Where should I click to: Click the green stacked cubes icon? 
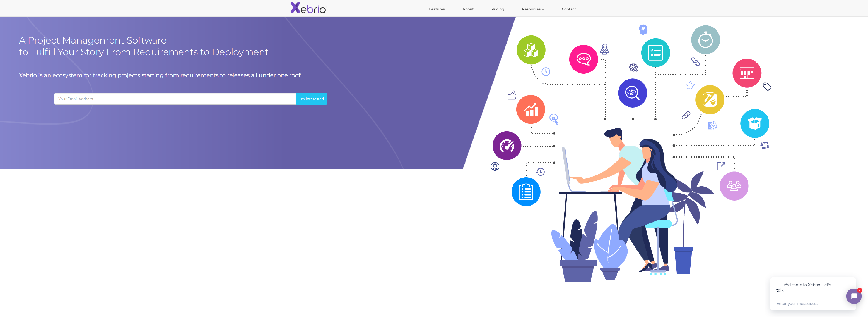(x=531, y=50)
